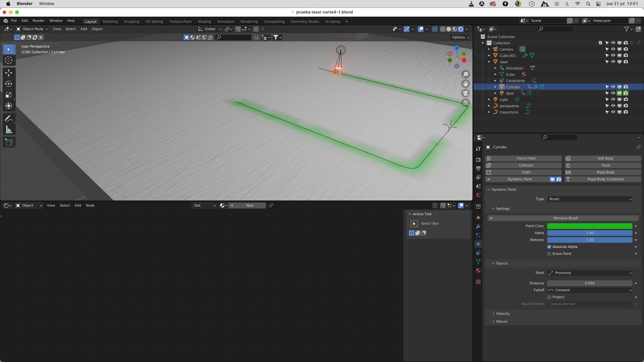
Task: Click the Add Cube tool icon
Action: coord(9,142)
